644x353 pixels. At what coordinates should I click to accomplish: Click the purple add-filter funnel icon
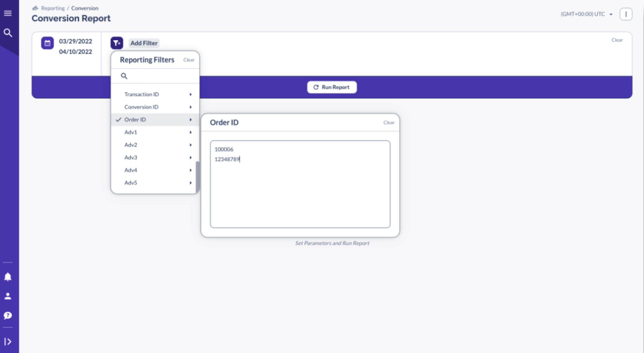click(x=117, y=43)
